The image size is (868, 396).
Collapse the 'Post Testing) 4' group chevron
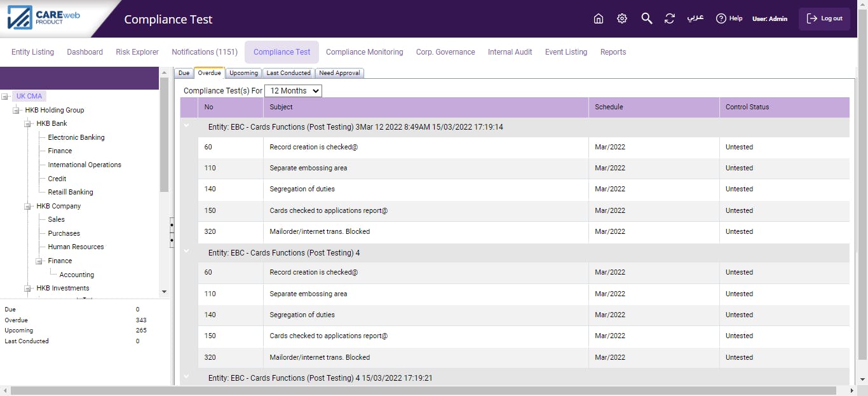pyautogui.click(x=187, y=252)
